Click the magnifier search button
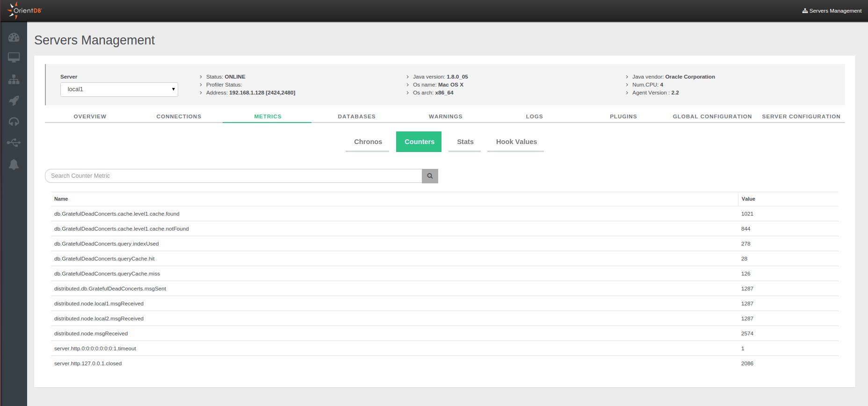Screen dimensions: 868x406 coord(430,176)
